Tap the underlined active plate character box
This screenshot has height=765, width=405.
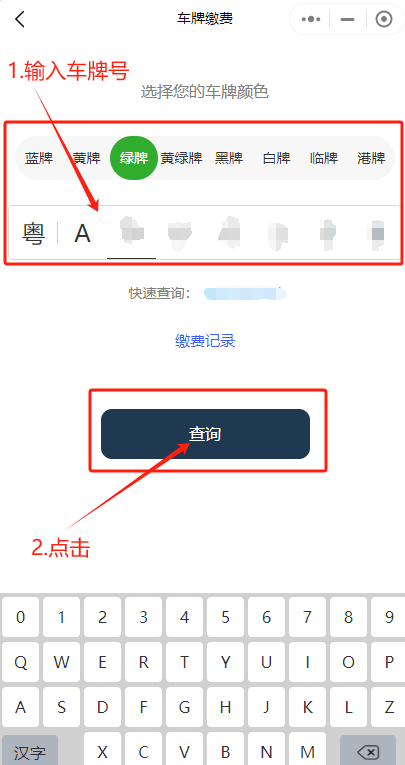pyautogui.click(x=132, y=233)
